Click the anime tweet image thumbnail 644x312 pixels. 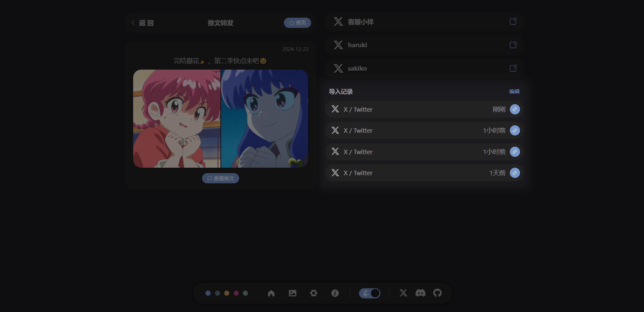pyautogui.click(x=220, y=118)
